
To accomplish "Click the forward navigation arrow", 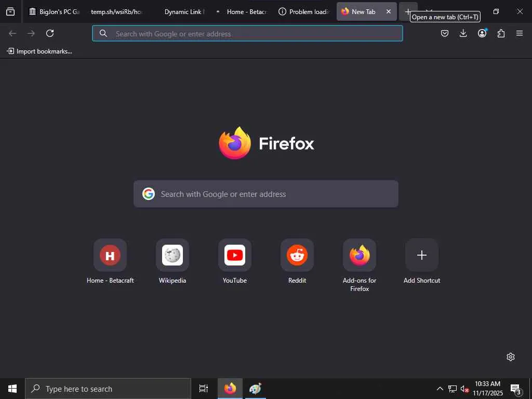I will (31, 33).
